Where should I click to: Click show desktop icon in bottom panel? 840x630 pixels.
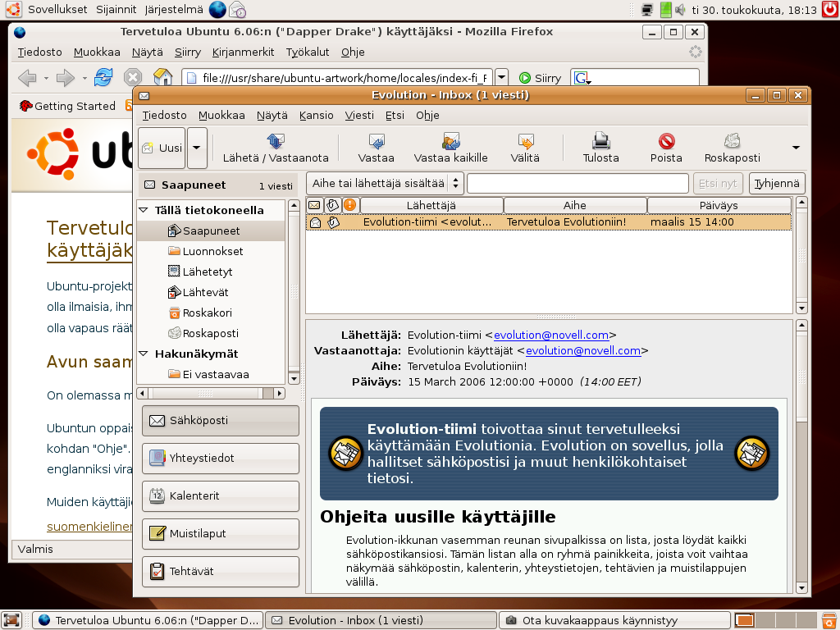point(11,620)
